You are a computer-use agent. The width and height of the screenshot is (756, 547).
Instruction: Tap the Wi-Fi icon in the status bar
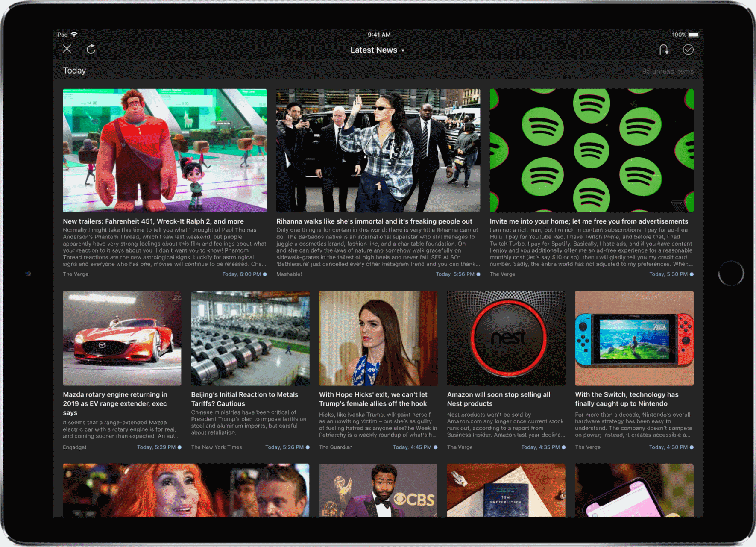(x=74, y=35)
